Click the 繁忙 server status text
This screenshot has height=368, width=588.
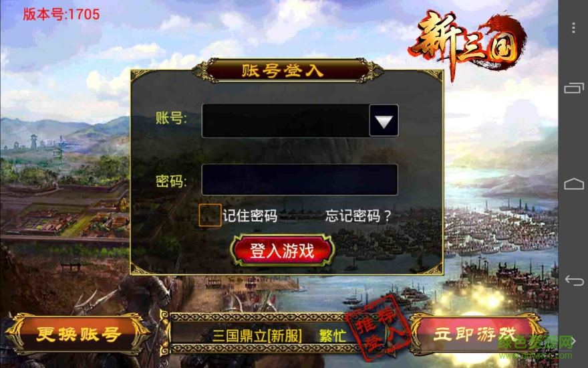(x=333, y=335)
